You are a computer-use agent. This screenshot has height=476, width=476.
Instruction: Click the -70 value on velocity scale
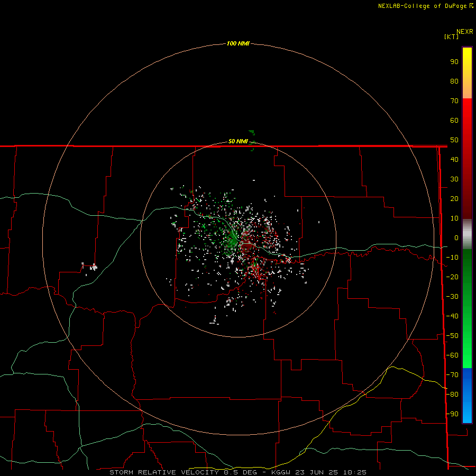(452, 375)
